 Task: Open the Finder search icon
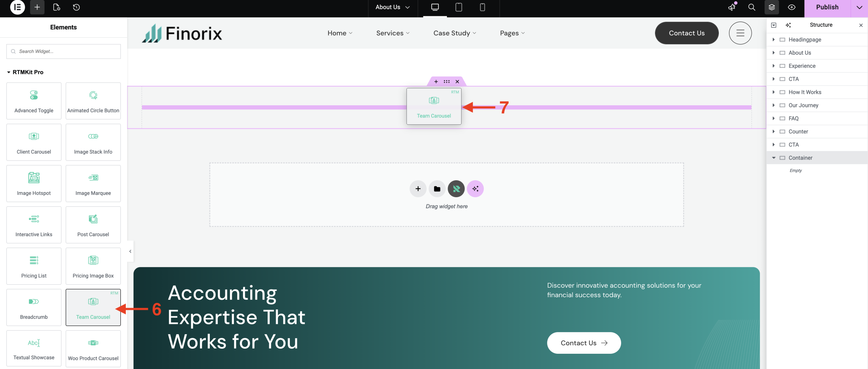[751, 7]
